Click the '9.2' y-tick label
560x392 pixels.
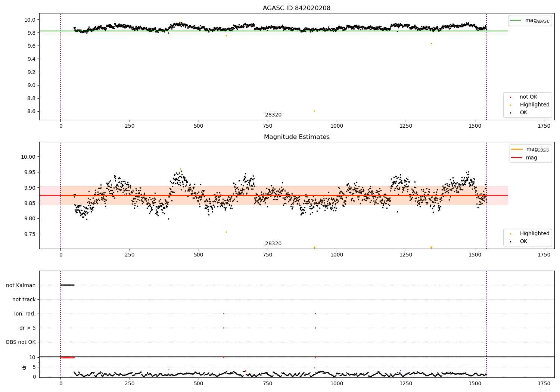(x=31, y=72)
